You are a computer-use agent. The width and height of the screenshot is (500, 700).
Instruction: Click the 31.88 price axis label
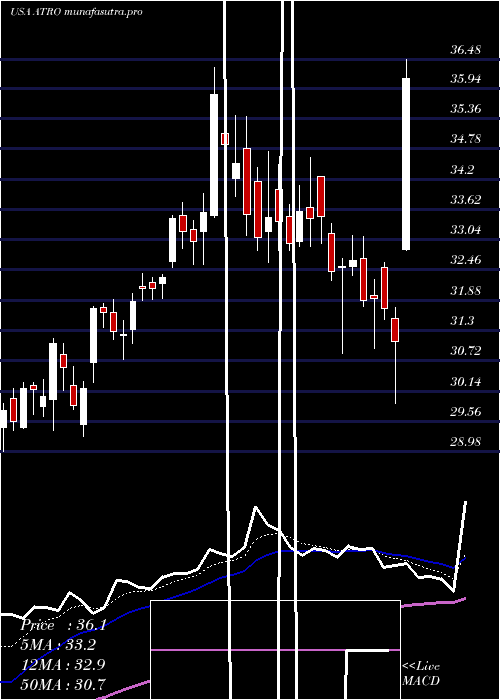coord(466,291)
